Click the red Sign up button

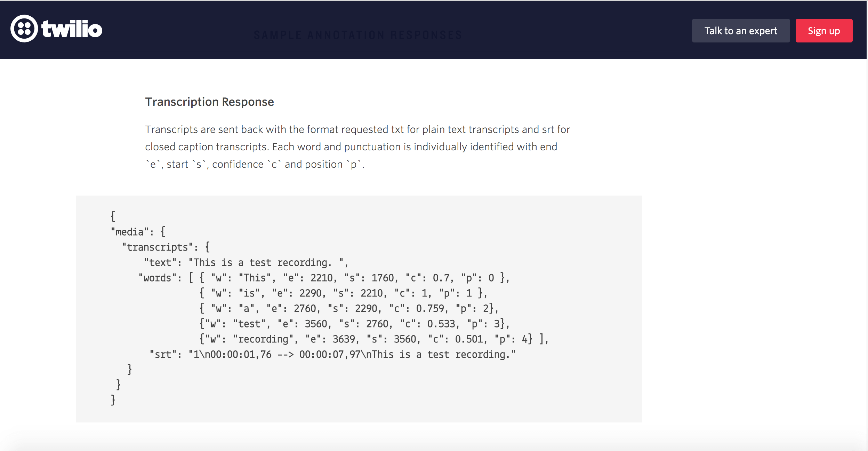(824, 31)
